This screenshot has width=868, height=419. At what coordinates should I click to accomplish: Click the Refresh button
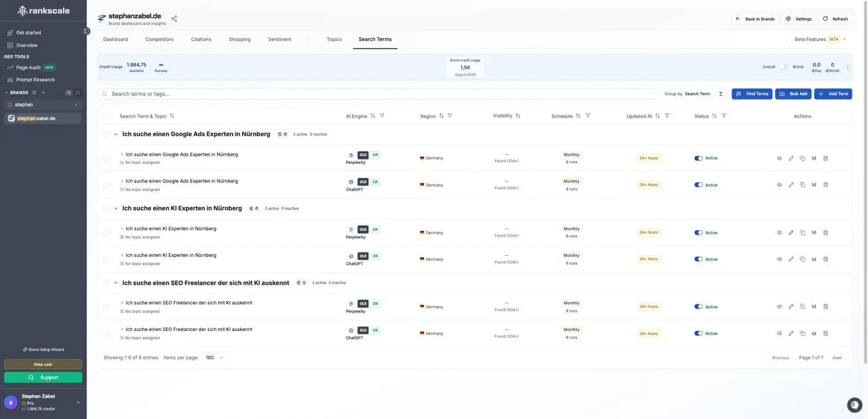(x=835, y=19)
